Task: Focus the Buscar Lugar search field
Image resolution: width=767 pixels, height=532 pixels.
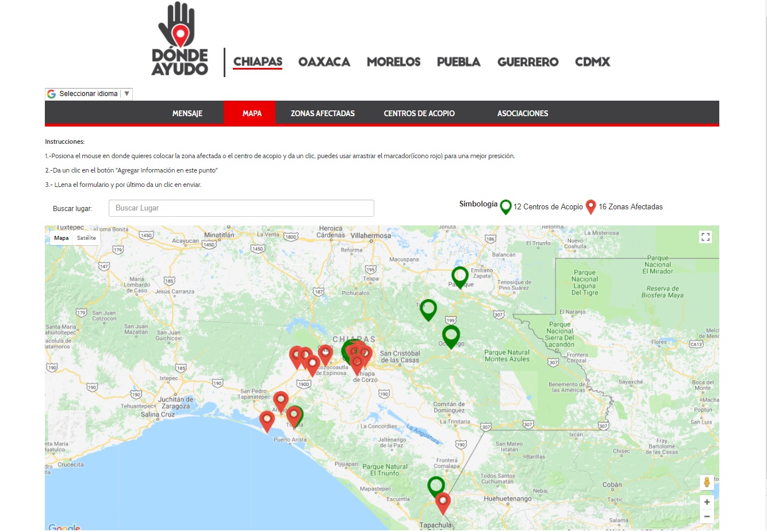Action: [241, 208]
